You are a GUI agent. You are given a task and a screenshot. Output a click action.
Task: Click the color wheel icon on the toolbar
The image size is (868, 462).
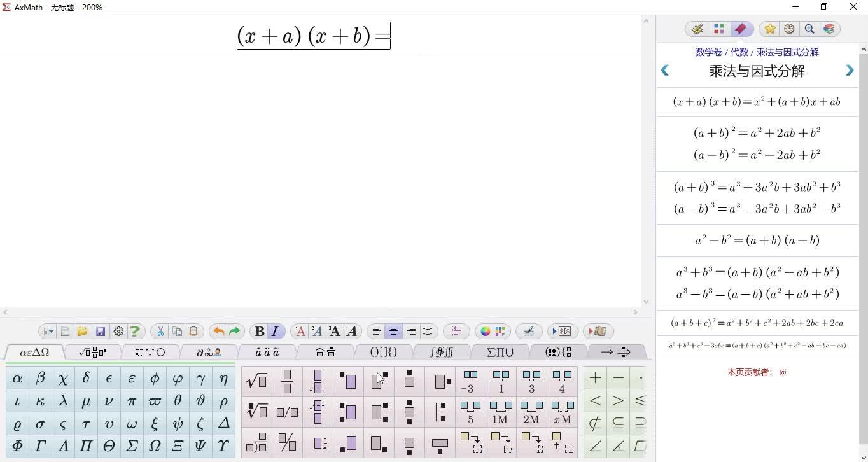pos(484,331)
